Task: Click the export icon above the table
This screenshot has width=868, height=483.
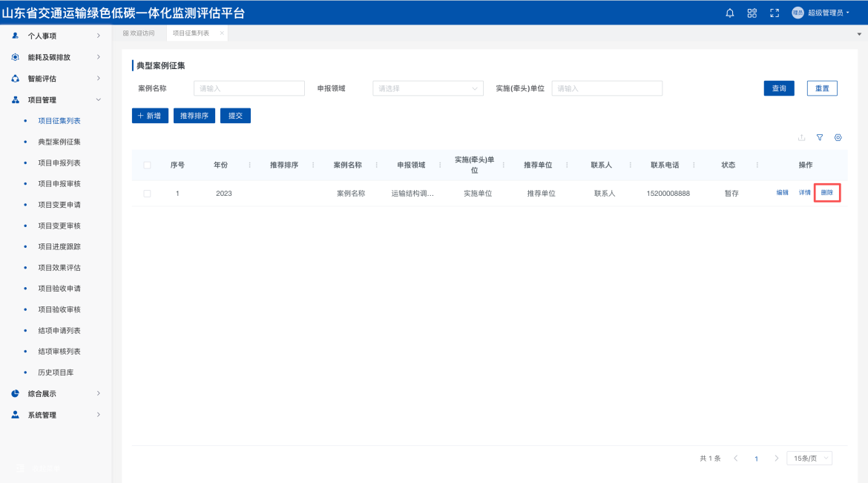Action: click(x=801, y=137)
